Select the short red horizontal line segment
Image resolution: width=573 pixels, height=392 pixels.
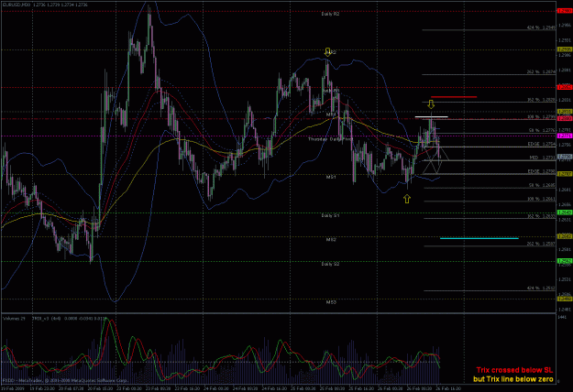point(454,97)
